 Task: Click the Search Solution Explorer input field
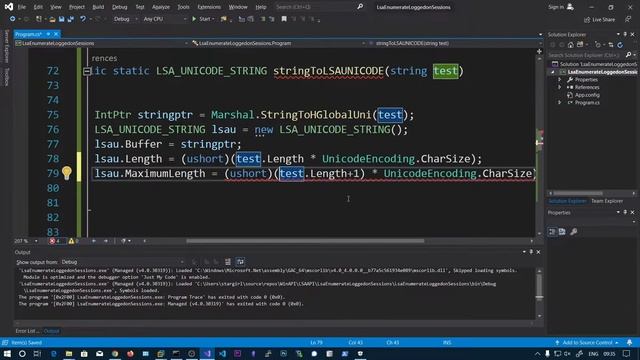586,55
